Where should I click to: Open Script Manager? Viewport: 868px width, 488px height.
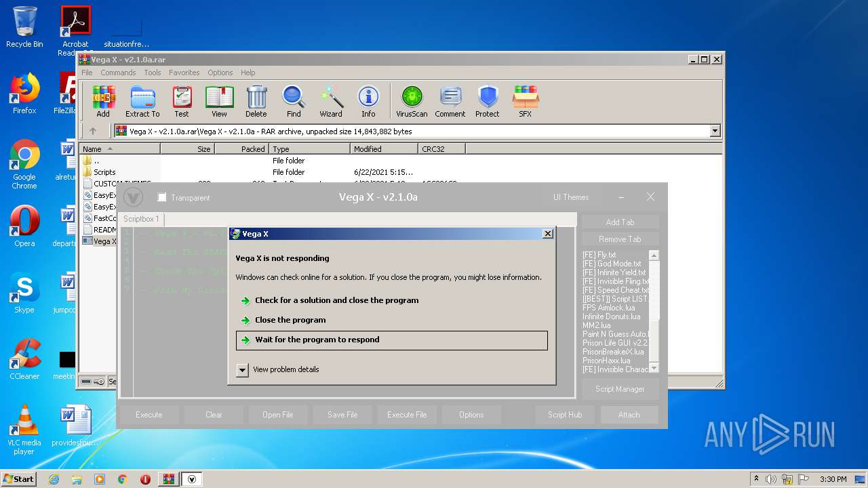point(620,389)
